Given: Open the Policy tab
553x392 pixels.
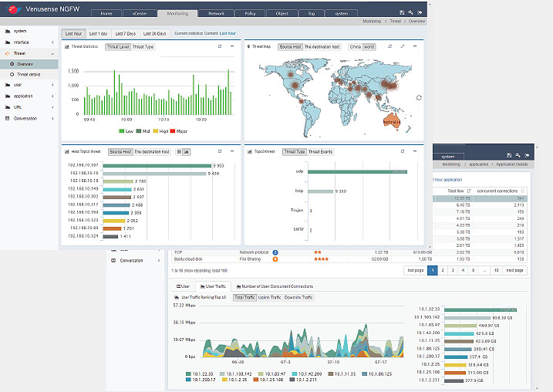Looking at the screenshot, I should point(249,14).
